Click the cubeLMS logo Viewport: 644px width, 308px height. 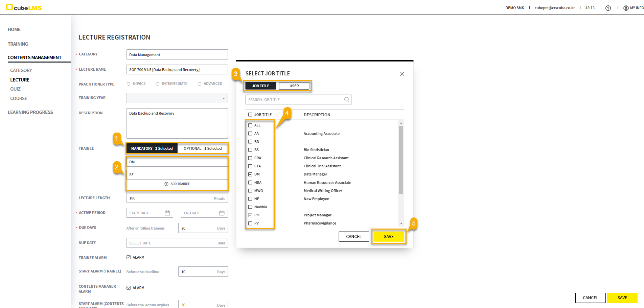[x=24, y=7]
